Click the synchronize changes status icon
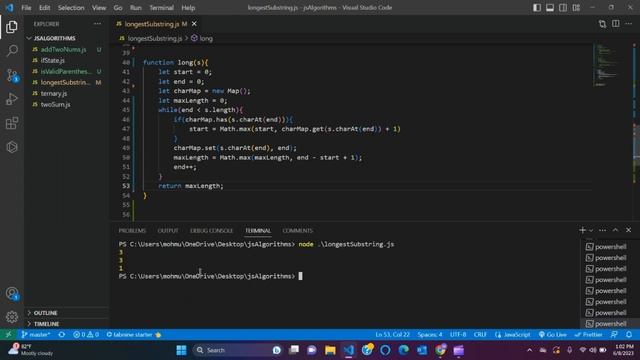Image resolution: width=640 pixels, height=360 pixels. [x=62, y=335]
